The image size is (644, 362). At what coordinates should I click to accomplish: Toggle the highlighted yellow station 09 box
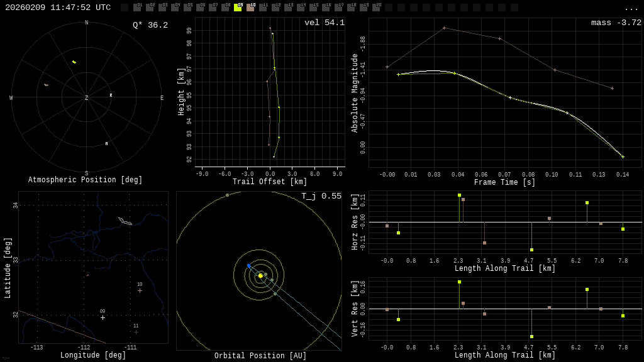(238, 8)
